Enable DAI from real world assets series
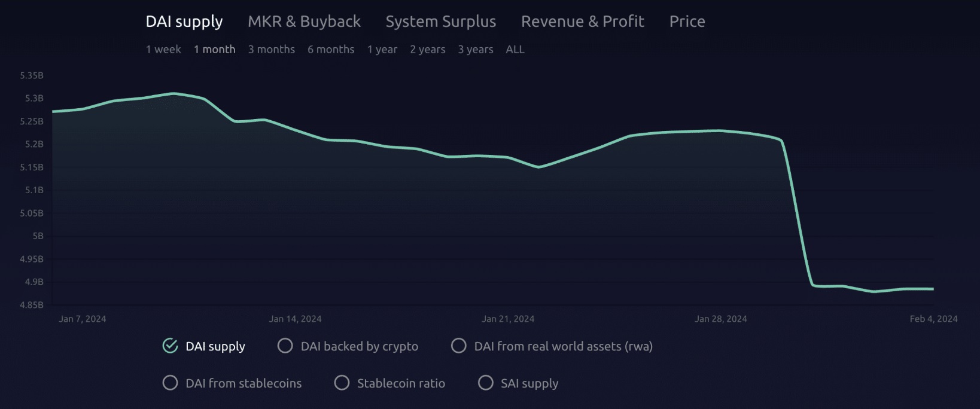 pos(459,346)
